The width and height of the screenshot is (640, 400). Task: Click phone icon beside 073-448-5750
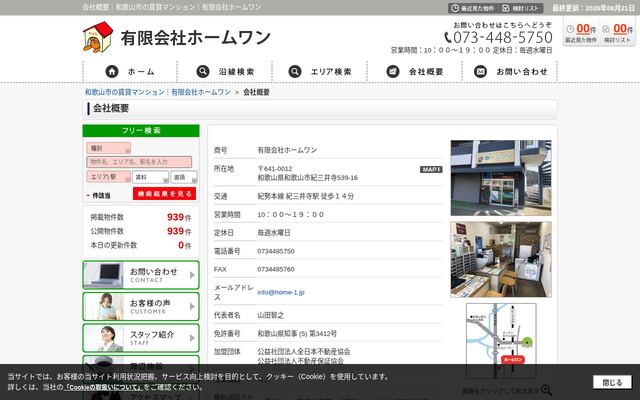coord(448,38)
